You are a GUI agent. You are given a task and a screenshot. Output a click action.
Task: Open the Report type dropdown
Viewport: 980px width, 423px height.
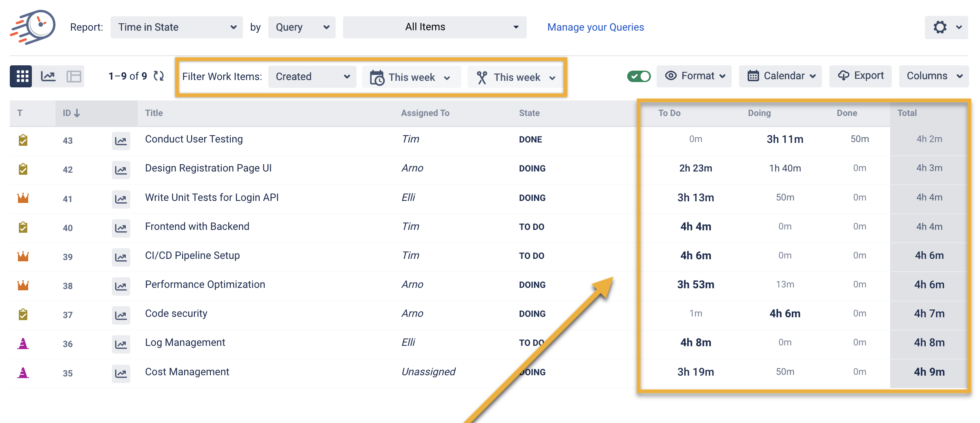(x=176, y=27)
